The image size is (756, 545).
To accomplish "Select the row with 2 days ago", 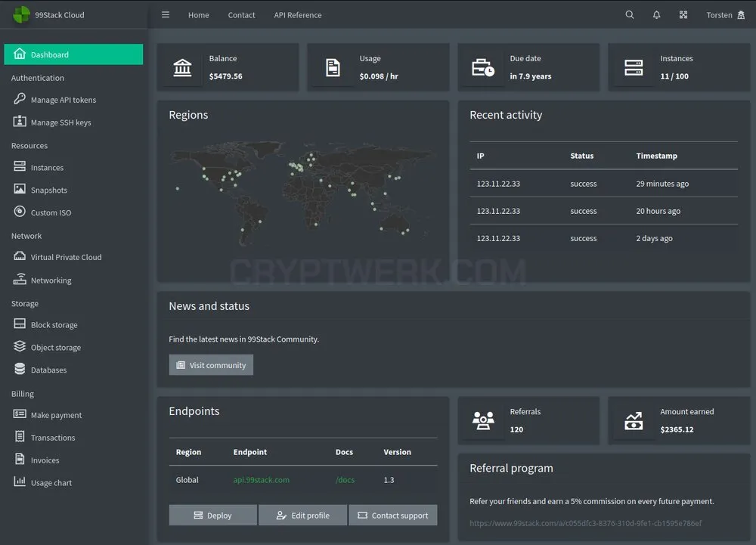I will 603,238.
